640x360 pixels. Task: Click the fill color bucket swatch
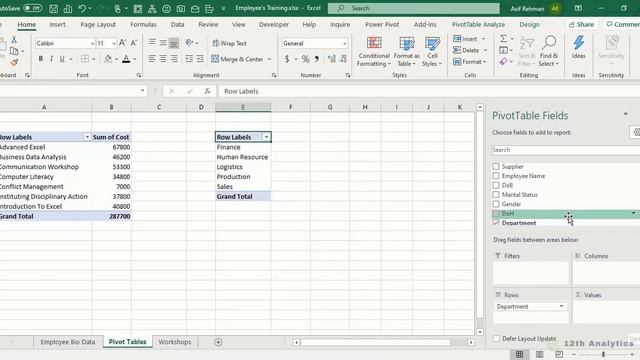[x=108, y=59]
